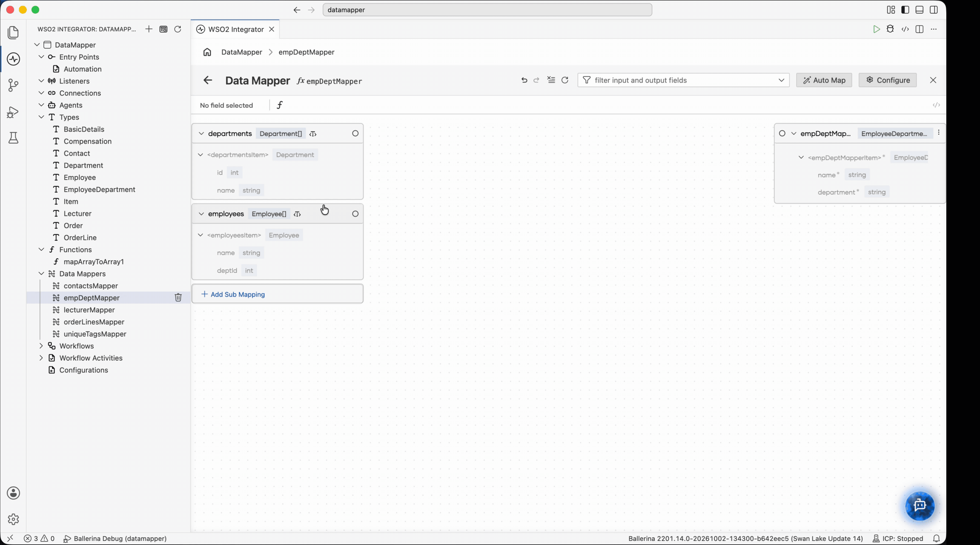Screen dimensions: 980x545
Task: Expand the Workflows tree node
Action: pos(41,346)
